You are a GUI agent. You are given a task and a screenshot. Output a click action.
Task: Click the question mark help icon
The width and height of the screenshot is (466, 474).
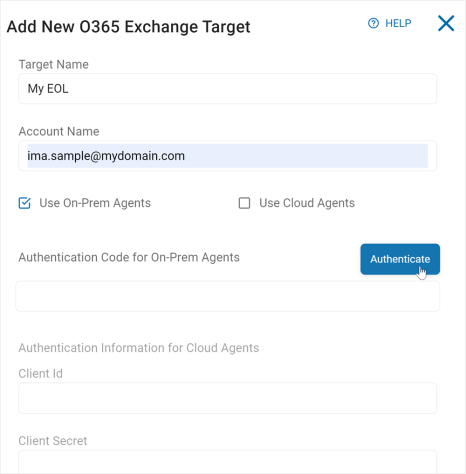[x=373, y=23]
